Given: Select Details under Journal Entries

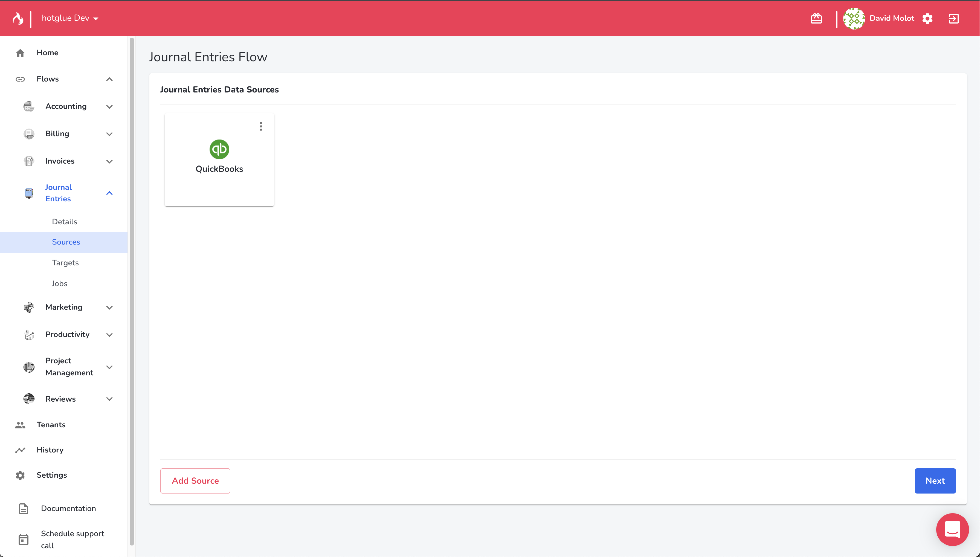Looking at the screenshot, I should click(65, 222).
